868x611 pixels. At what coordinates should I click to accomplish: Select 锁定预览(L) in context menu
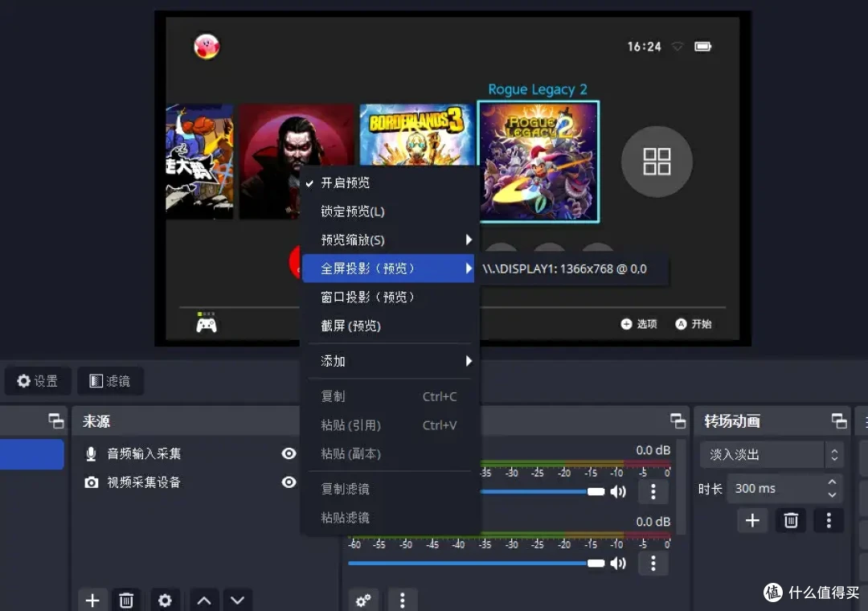389,211
